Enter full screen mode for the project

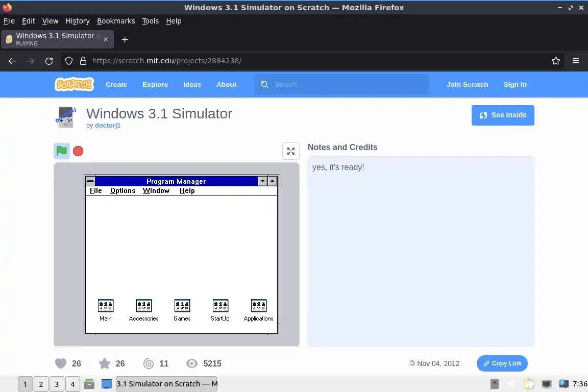[290, 151]
